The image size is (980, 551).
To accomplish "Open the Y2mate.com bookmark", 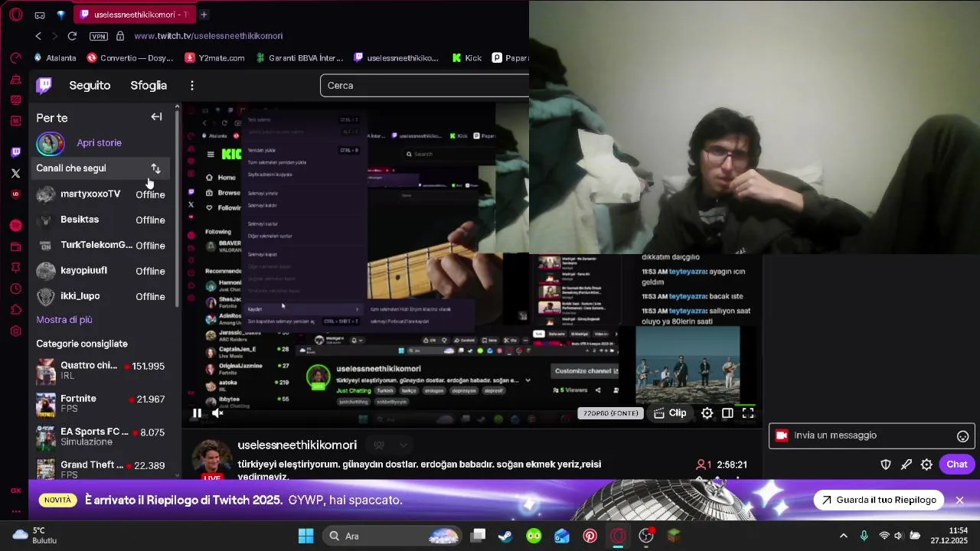I will coord(214,58).
